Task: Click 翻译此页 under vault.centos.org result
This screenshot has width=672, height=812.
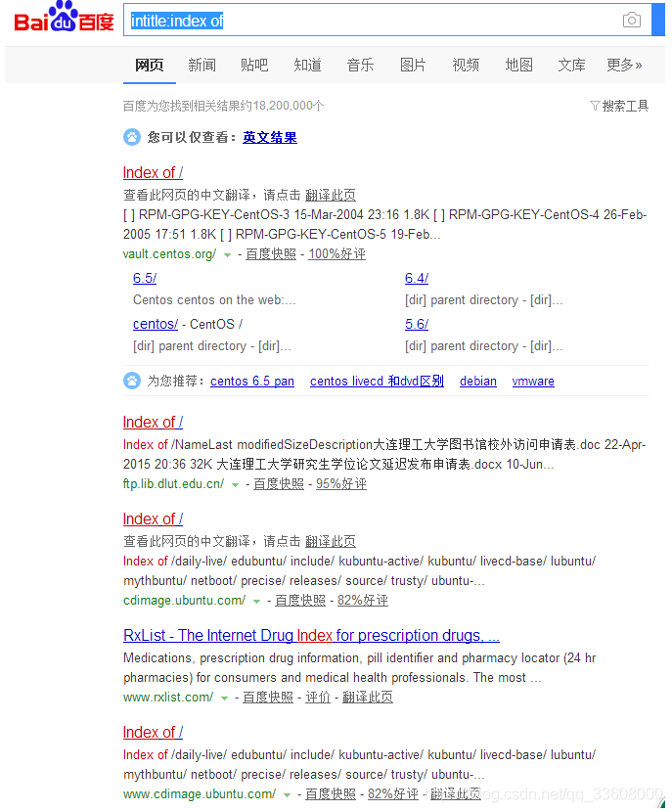Action: point(331,196)
